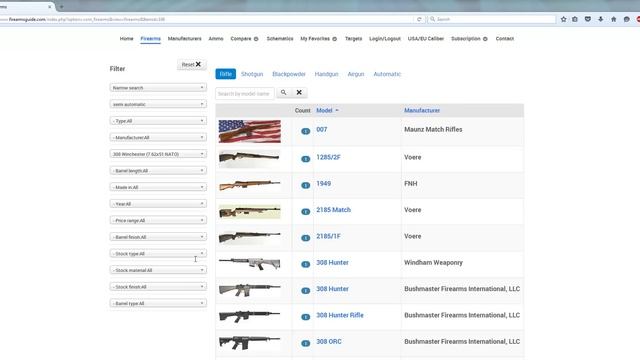This screenshot has height=360, width=640.
Task: Open the Ammo menu item
Action: tap(216, 39)
